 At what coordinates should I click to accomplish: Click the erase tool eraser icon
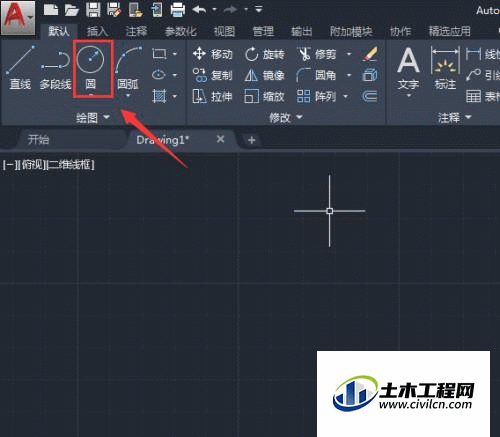[370, 54]
